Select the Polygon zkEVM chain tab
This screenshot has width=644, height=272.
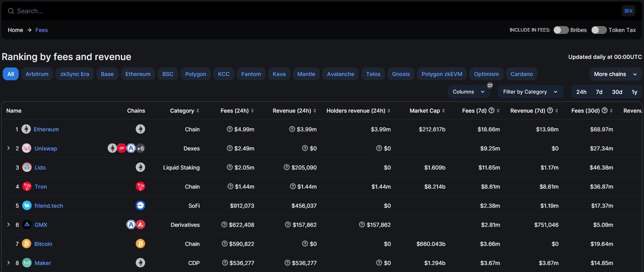[x=442, y=74]
